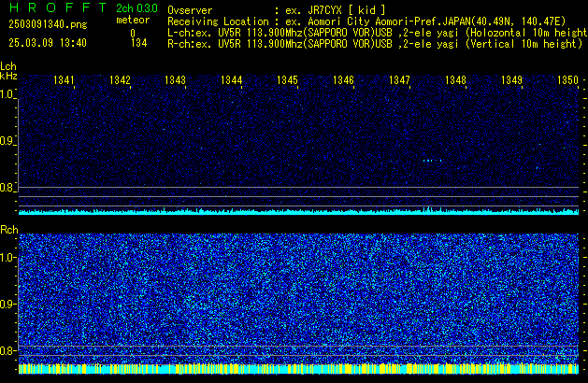Select the 1342 time marker
Viewport: 588px width, 383px height.
[120, 80]
